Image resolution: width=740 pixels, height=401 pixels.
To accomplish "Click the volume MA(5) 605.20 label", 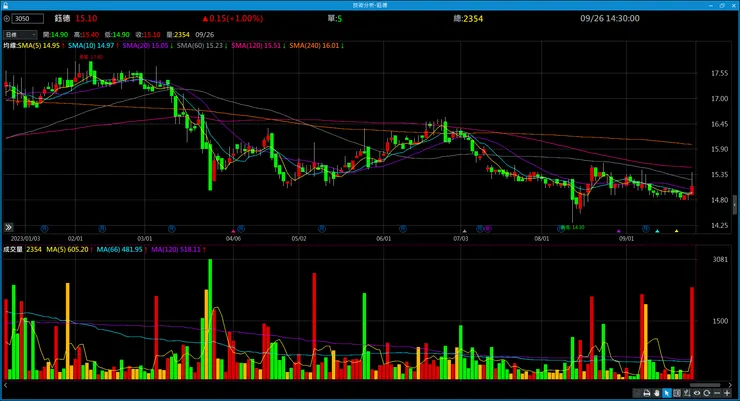I will 69,249.
